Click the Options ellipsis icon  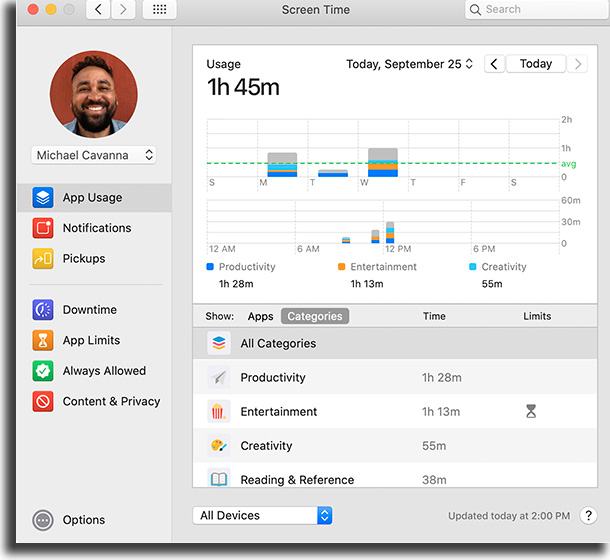pyautogui.click(x=43, y=520)
